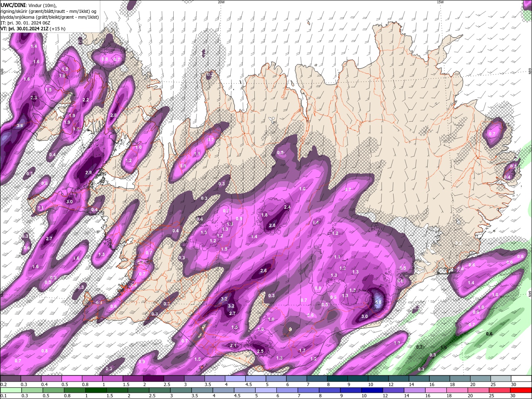Viewport: 532px width, 399px height.
Task: Click the 2.6 snowfall value on the map
Action: [x=263, y=271]
